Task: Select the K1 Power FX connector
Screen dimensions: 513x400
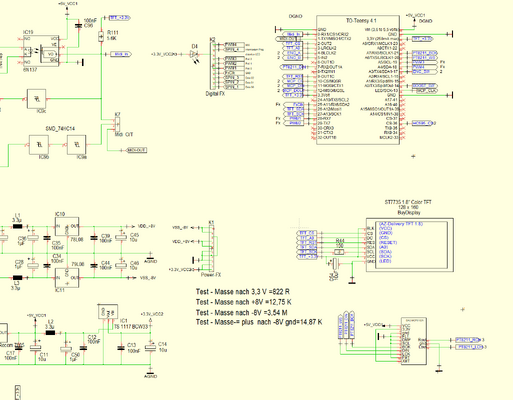Action: point(212,248)
